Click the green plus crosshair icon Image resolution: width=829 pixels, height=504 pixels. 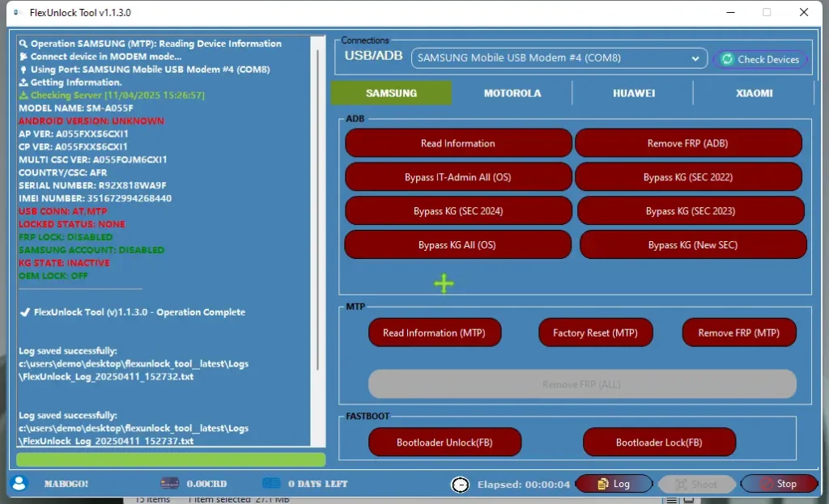(x=444, y=283)
